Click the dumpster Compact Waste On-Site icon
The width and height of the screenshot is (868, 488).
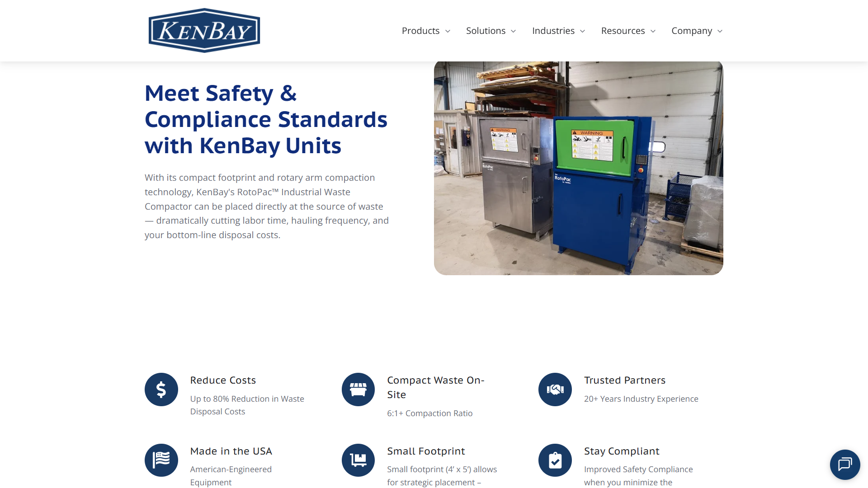[x=358, y=389]
